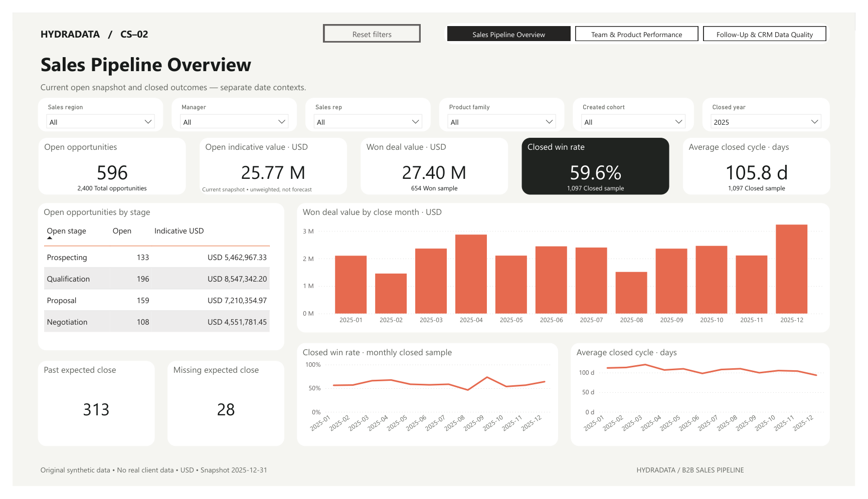Expand the Manager filter dropdown
Screen dimensions: 868x499
point(234,122)
